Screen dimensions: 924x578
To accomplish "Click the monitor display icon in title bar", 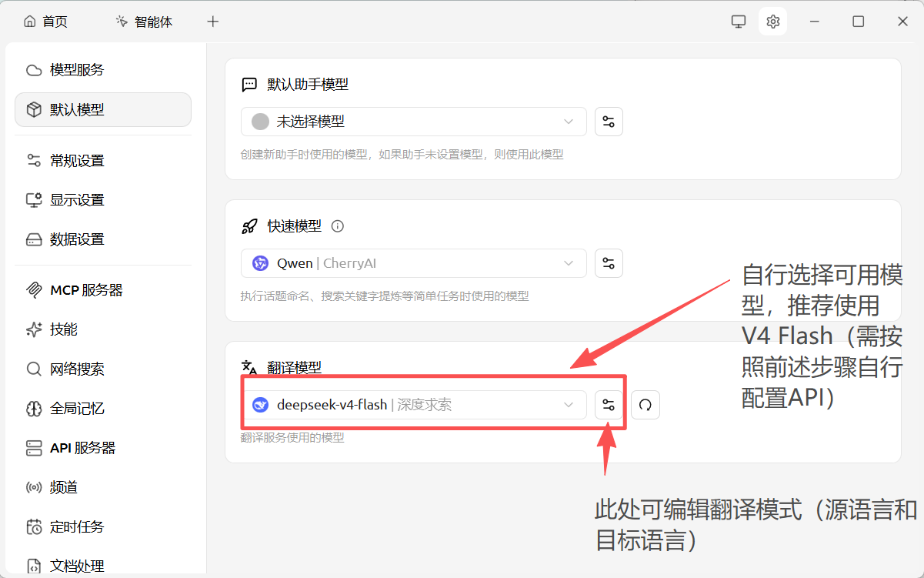I will point(739,22).
